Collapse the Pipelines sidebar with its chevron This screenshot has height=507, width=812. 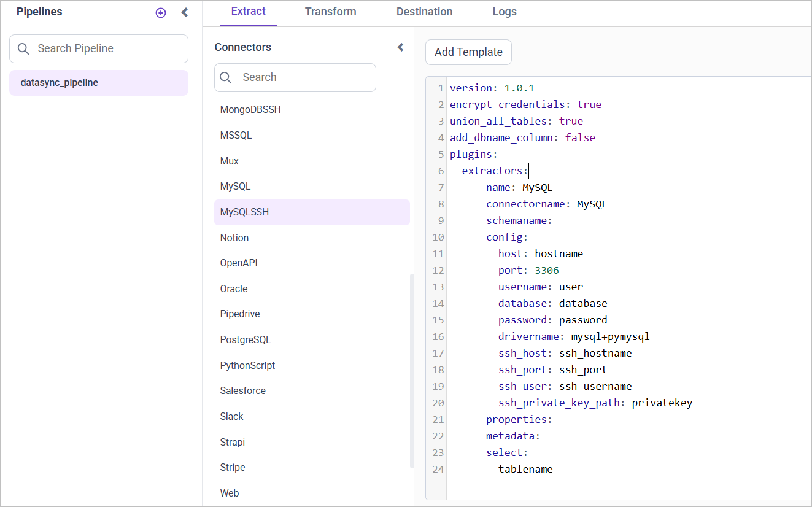click(185, 12)
